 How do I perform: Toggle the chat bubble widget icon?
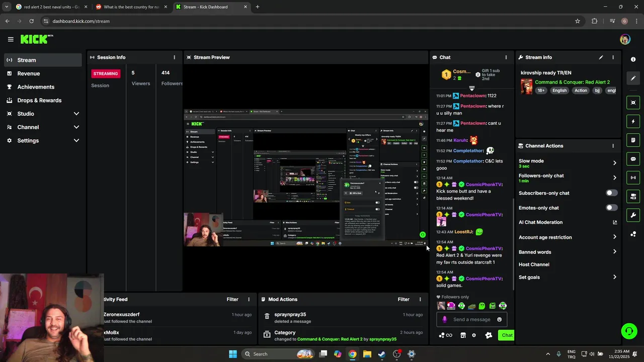(x=633, y=159)
